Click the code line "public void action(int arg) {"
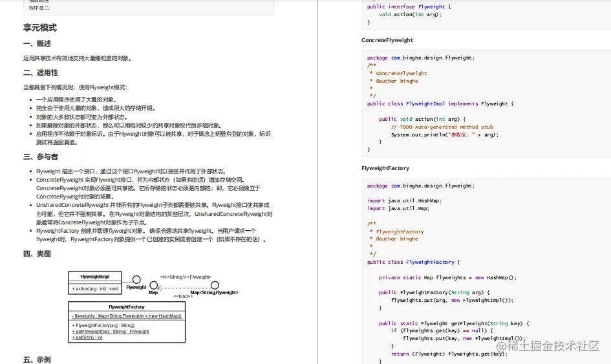 (422, 119)
